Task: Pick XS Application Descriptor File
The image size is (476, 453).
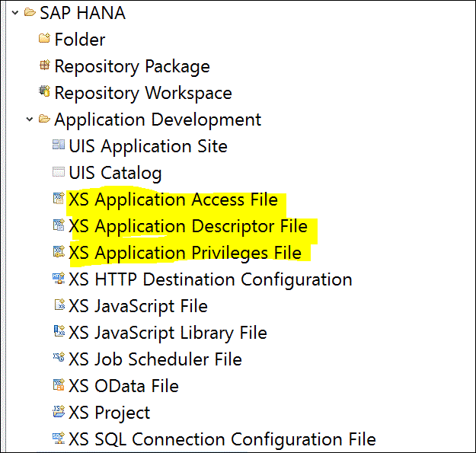Action: tap(188, 227)
